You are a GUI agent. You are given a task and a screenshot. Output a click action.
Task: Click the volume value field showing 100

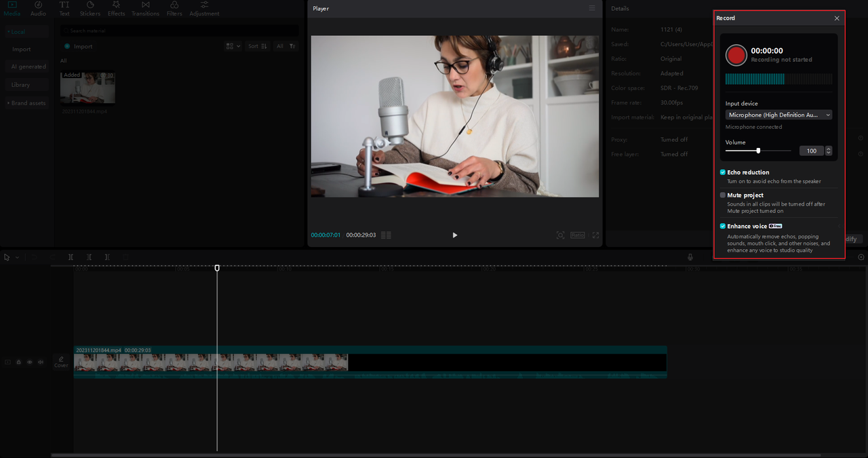[x=812, y=151]
